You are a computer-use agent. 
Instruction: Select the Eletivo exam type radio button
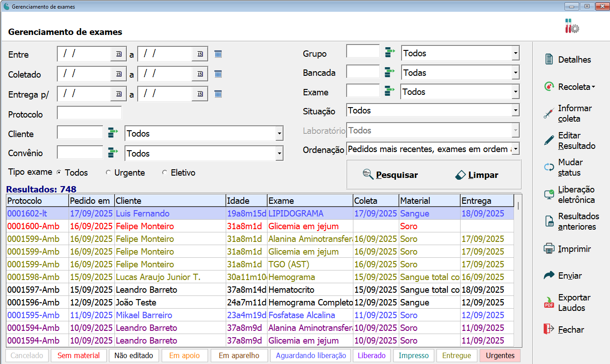pyautogui.click(x=164, y=172)
